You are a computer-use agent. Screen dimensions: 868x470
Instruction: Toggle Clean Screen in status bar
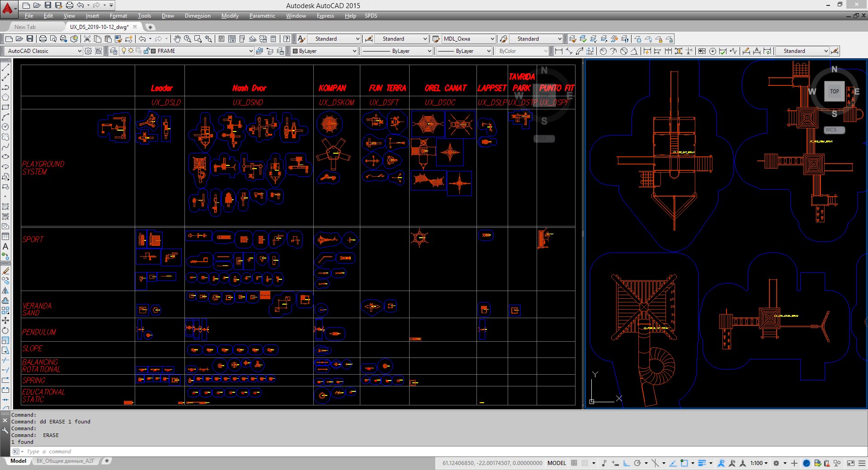(x=851, y=463)
